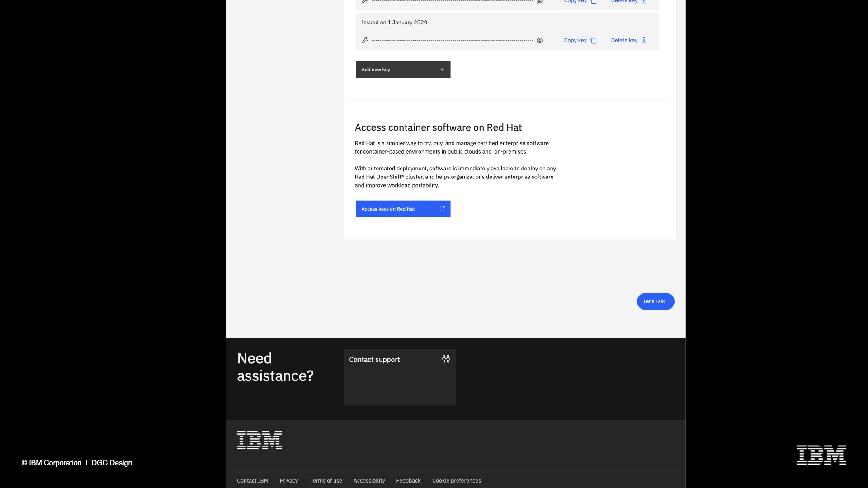This screenshot has height=488, width=868.
Task: Open Cookie preferences footer link
Action: point(457,481)
